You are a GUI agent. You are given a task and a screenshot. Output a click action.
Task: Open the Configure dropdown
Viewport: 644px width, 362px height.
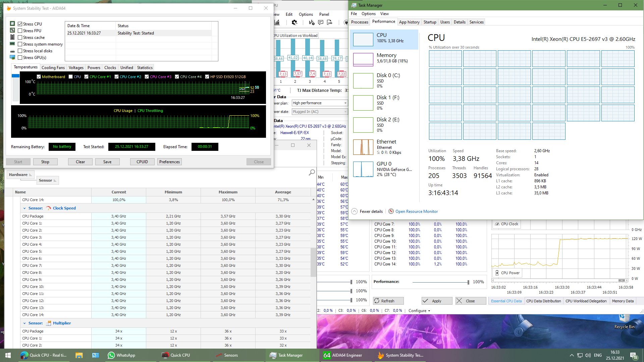[419, 311]
